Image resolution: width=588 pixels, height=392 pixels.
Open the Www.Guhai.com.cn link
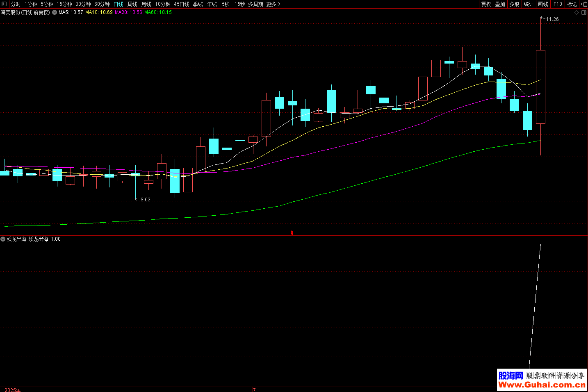[x=542, y=385]
